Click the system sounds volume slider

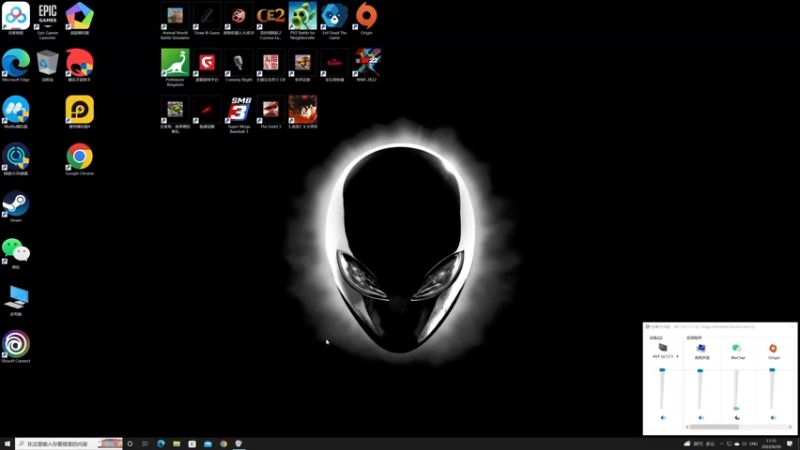pyautogui.click(x=700, y=389)
